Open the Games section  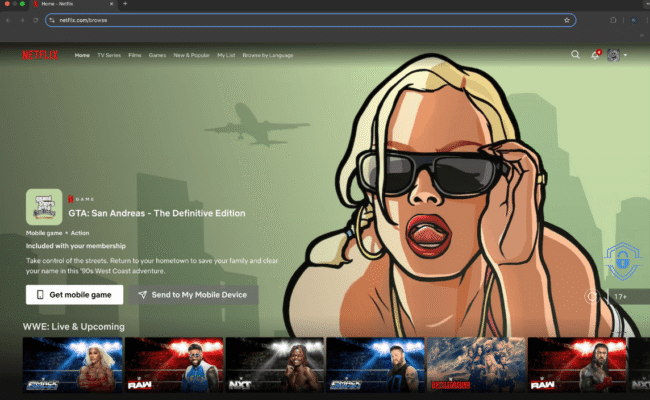(157, 55)
